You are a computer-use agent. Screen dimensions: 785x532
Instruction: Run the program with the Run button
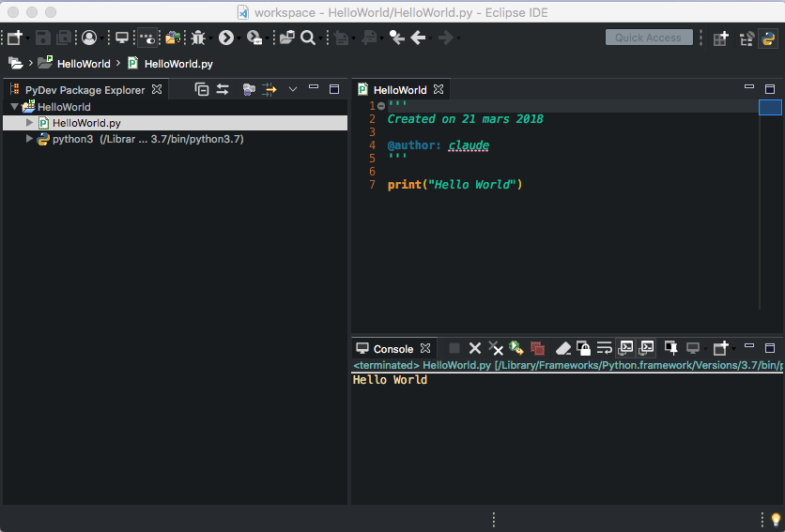(225, 38)
